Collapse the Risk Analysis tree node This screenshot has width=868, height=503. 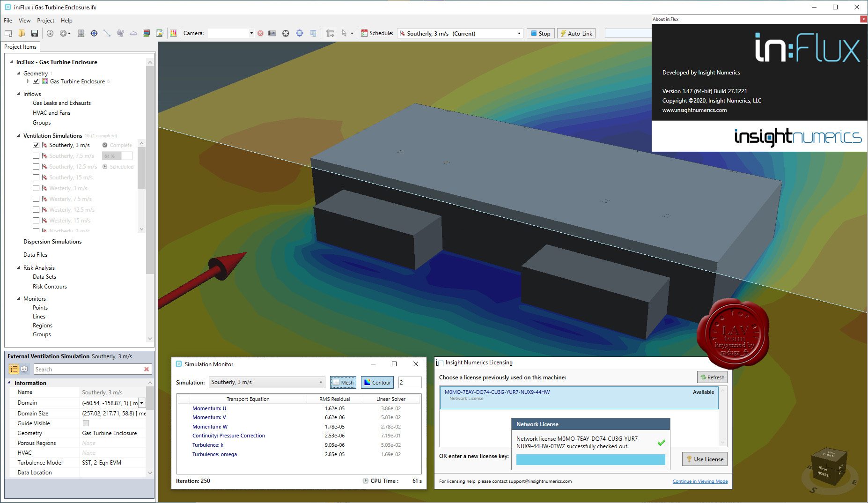19,267
